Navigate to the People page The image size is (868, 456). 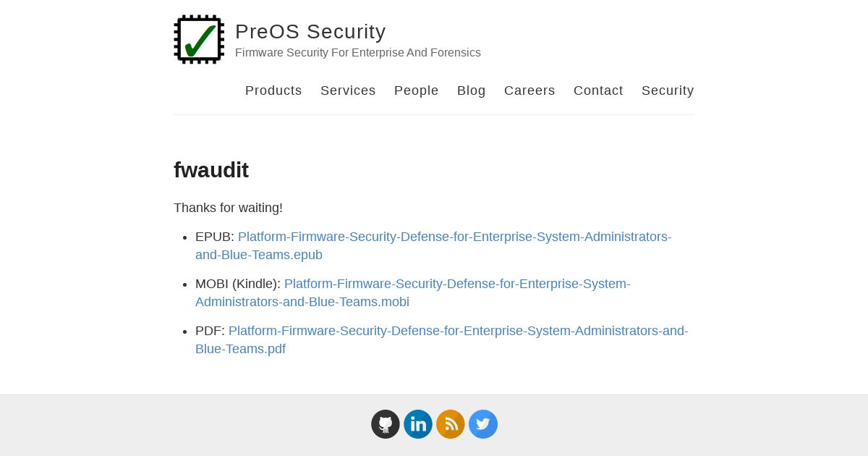(x=417, y=90)
